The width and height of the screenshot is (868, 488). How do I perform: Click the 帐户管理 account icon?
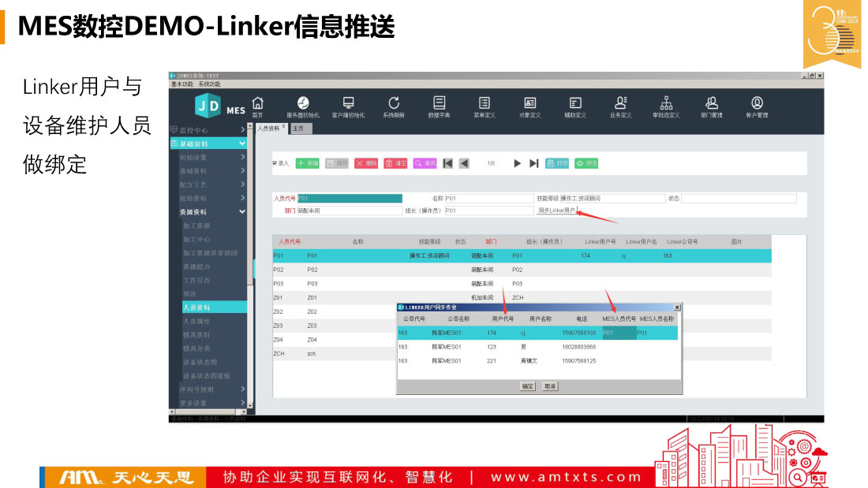pyautogui.click(x=757, y=106)
